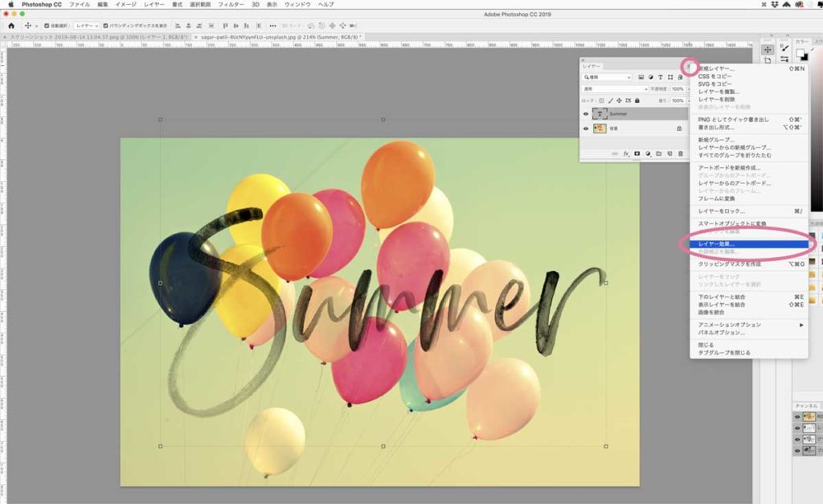
Task: Expand the auto-select レイヤー dropdown in options bar
Action: tap(87, 26)
